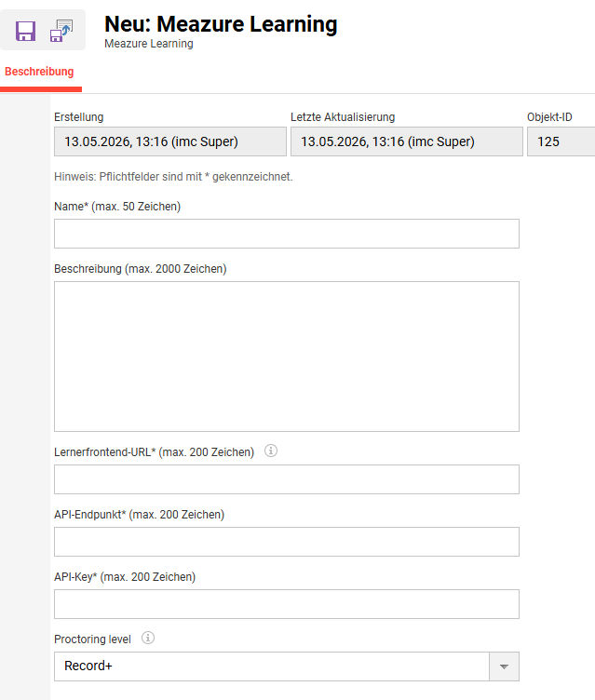The width and height of the screenshot is (595, 700).
Task: Click the 'Meazure Learning' subtitle text
Action: 149,44
